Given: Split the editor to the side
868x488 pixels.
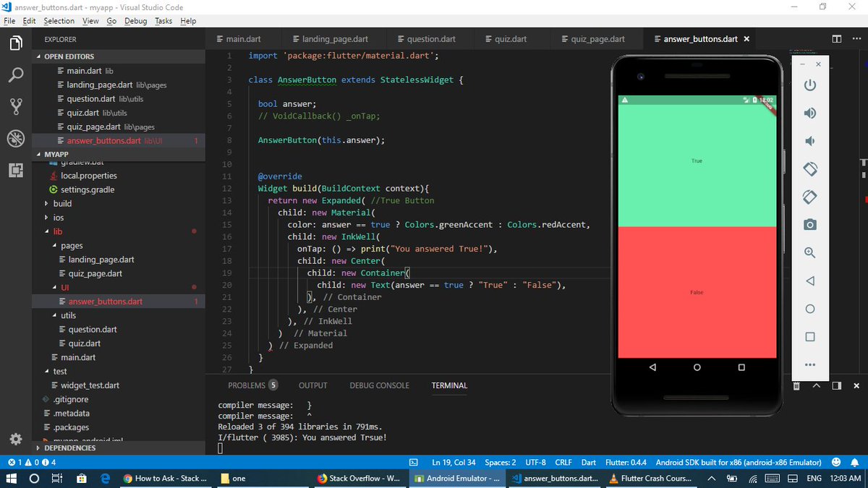Looking at the screenshot, I should pyautogui.click(x=837, y=39).
